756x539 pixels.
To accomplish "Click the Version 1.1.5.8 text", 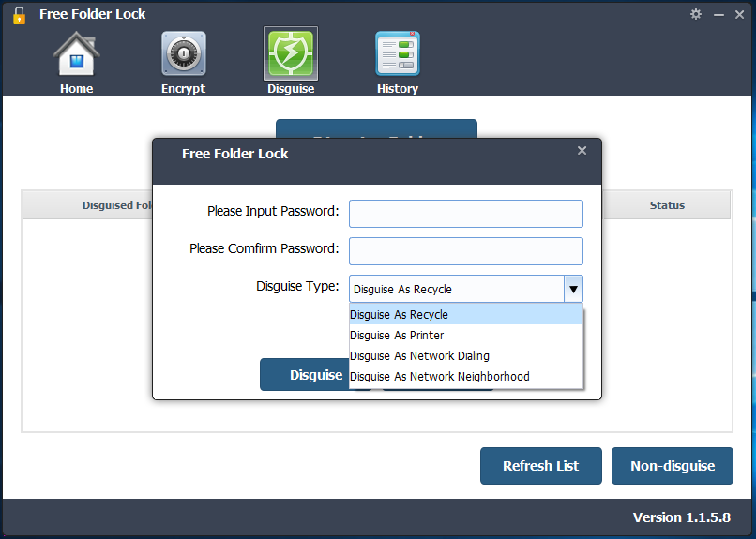I will pos(682,517).
